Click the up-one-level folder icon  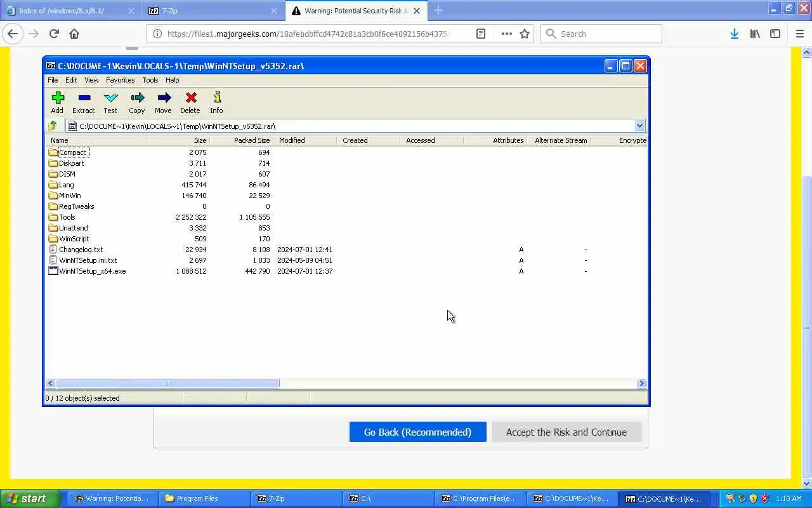[53, 126]
